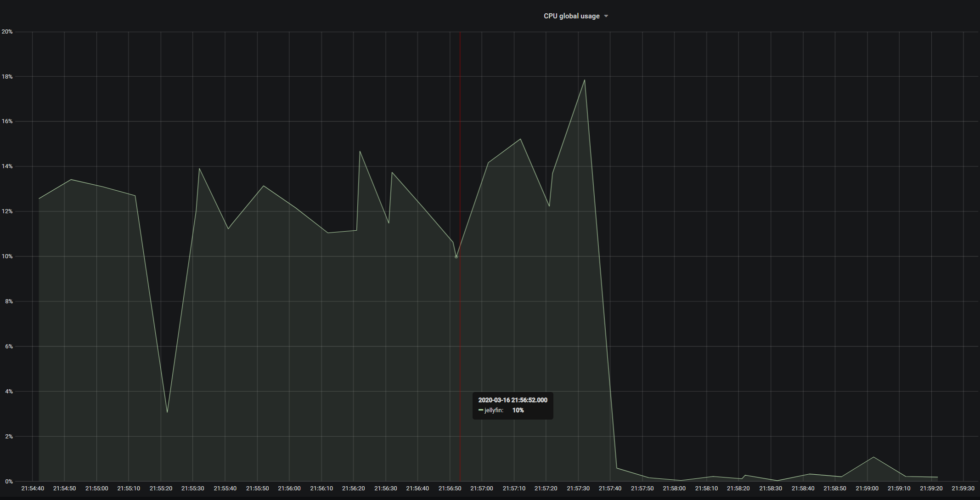
Task: Click the hovered data point at 10%
Action: pyautogui.click(x=456, y=257)
